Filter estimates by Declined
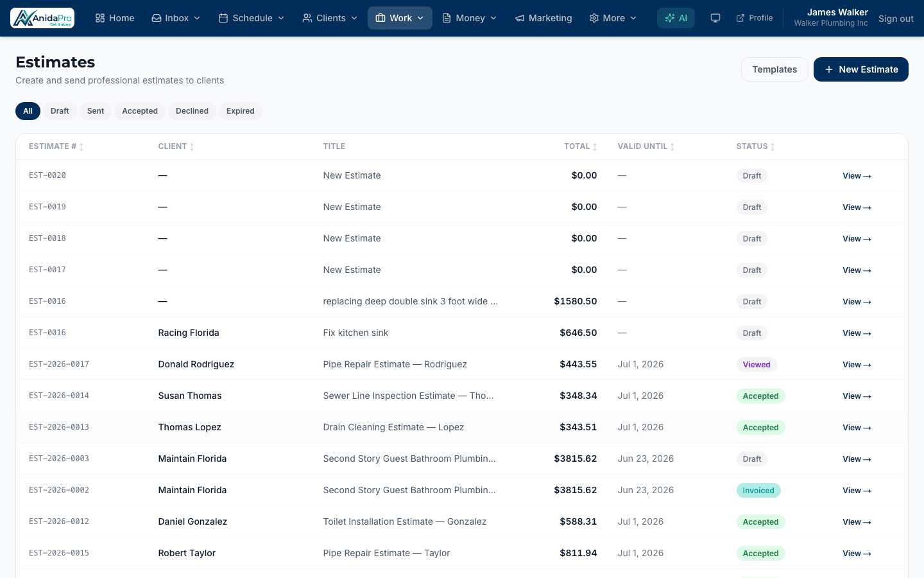 coord(192,111)
